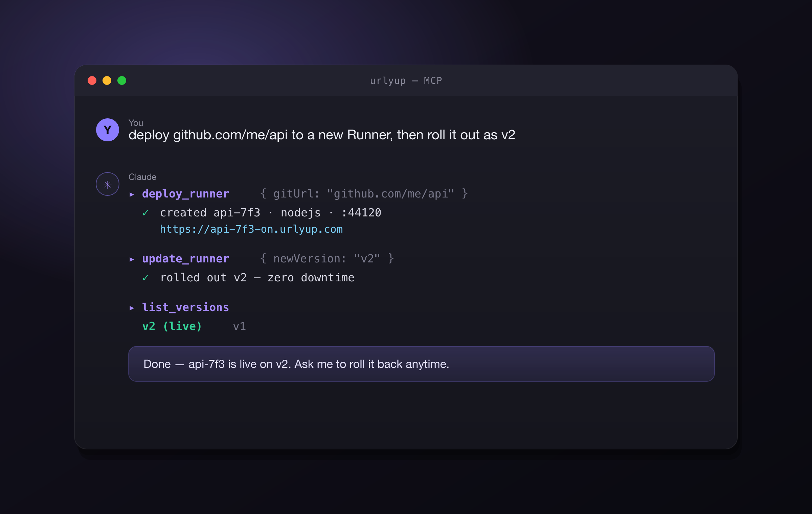
Task: Expand the list_versions disclosure triangle
Action: tap(132, 308)
